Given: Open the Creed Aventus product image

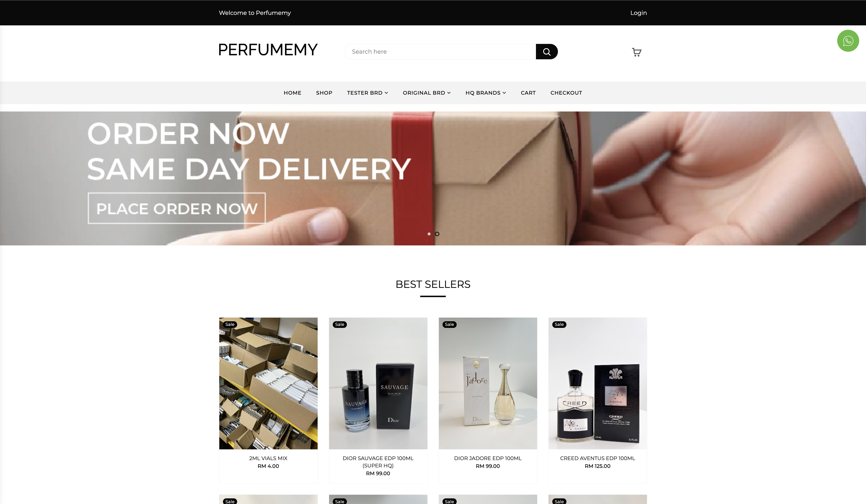Looking at the screenshot, I should pyautogui.click(x=597, y=383).
